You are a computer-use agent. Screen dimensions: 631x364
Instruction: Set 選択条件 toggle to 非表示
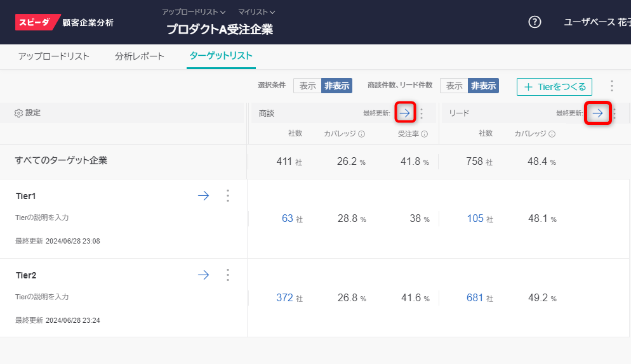[336, 86]
